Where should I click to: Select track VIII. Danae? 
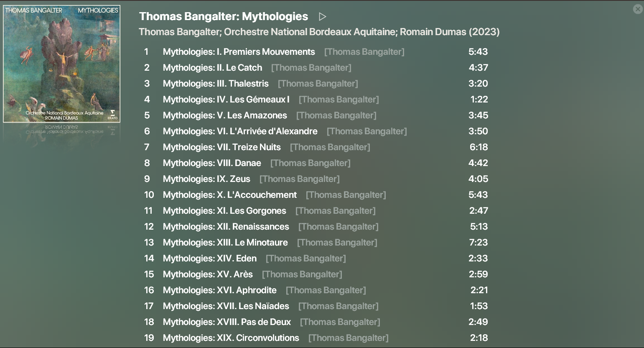point(212,163)
